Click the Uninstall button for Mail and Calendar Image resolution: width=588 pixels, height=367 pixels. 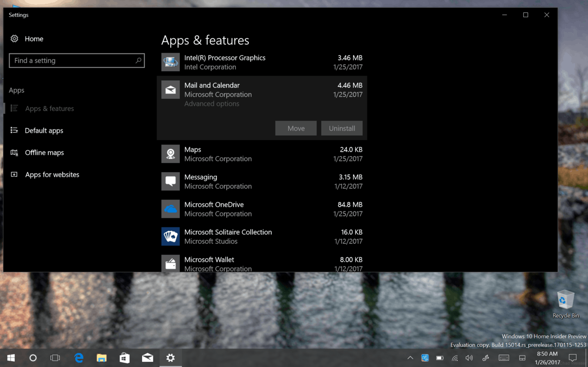[x=342, y=128]
